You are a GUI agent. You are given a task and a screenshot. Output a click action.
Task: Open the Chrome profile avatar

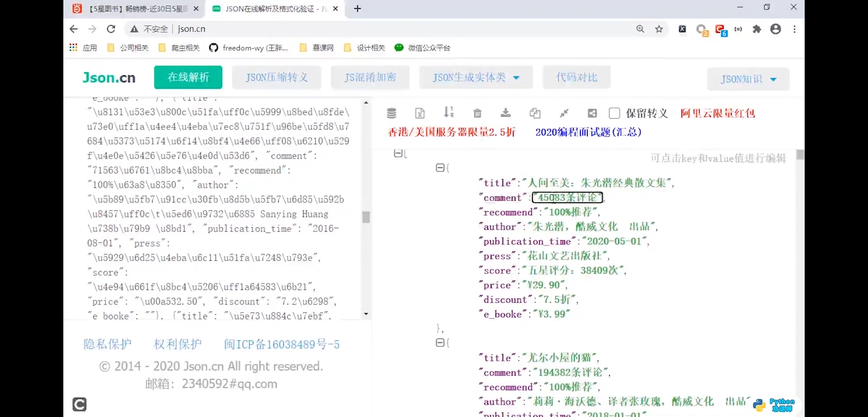click(776, 29)
